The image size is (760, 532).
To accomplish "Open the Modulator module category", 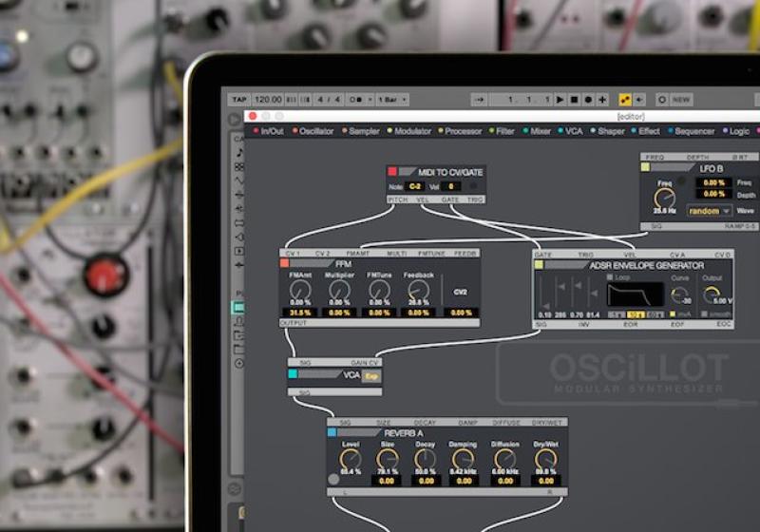I will coord(409,131).
